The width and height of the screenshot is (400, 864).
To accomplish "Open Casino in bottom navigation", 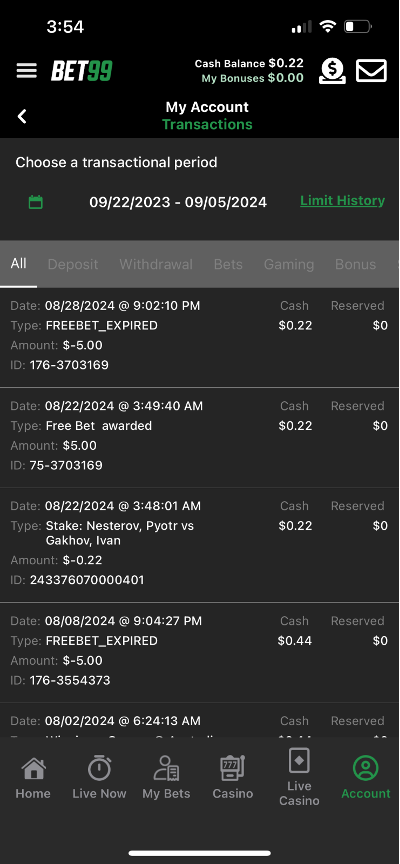I will click(233, 778).
